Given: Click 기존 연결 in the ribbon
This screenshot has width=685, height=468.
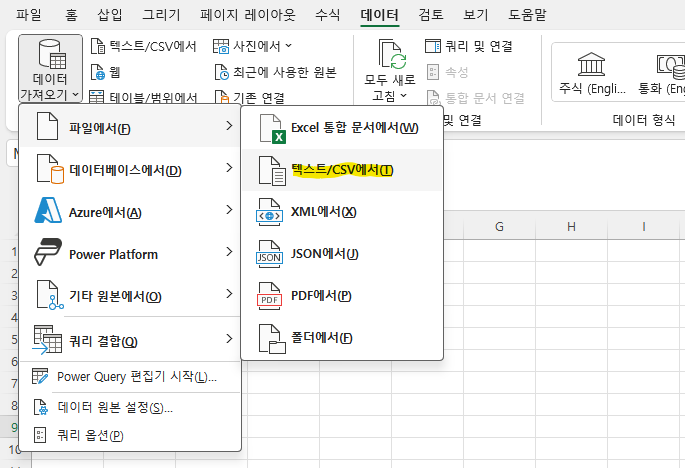Looking at the screenshot, I should 249,97.
